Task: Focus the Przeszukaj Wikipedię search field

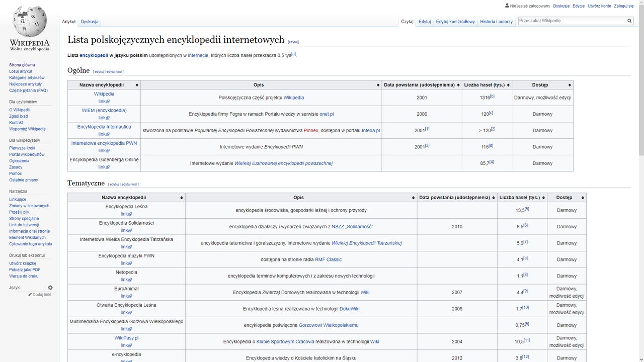Action: tap(572, 21)
